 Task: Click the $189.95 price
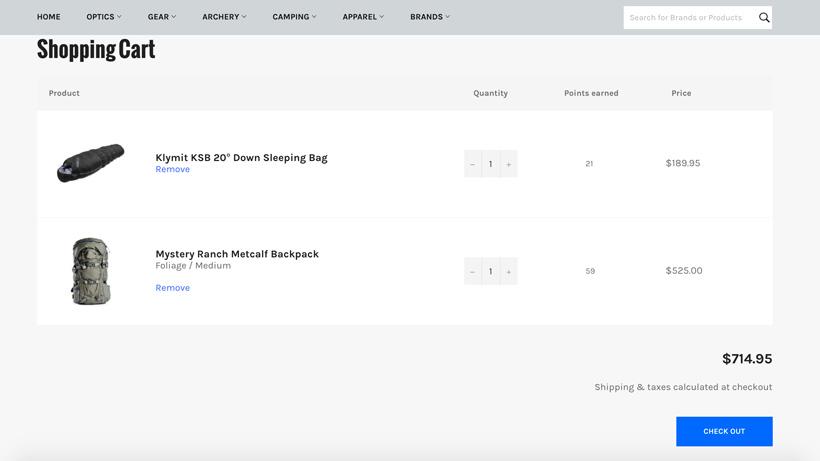click(x=682, y=163)
